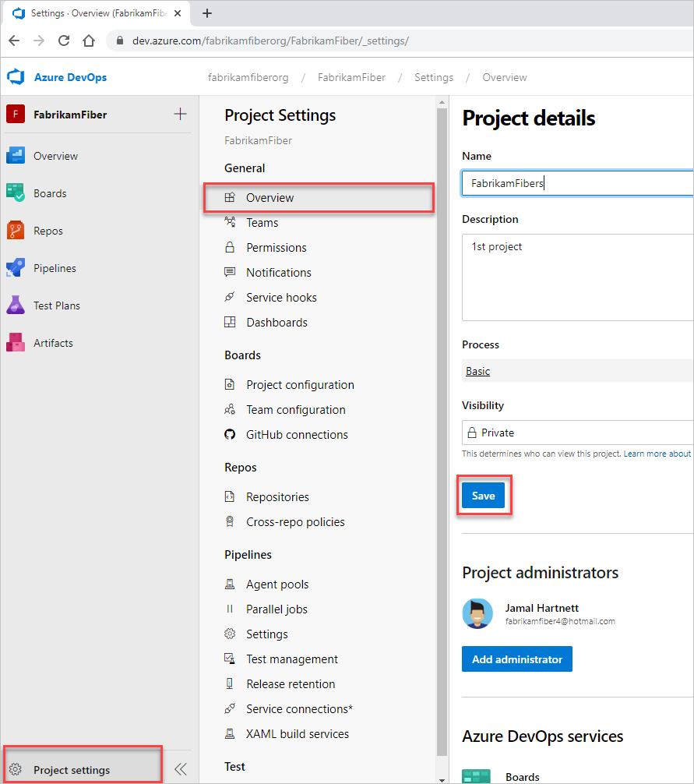Screen dimensions: 694x784
Task: Click Add administrator
Action: [516, 659]
